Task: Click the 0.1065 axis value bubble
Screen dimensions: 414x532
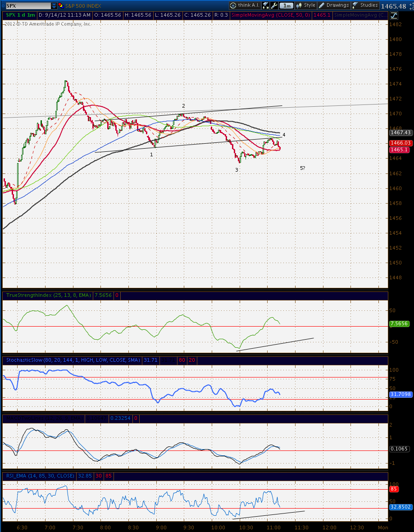Action: click(400, 449)
